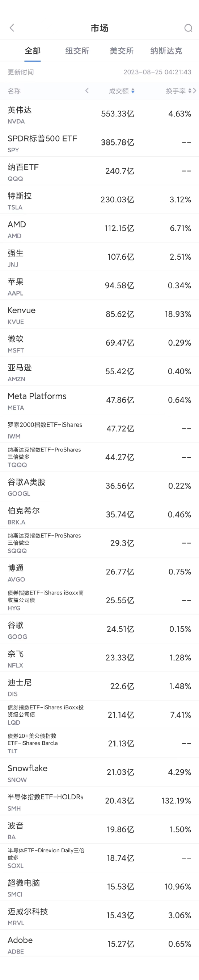The height and width of the screenshot is (980, 199).
Task: Click left chevron beside 名称 header
Action: point(87,91)
